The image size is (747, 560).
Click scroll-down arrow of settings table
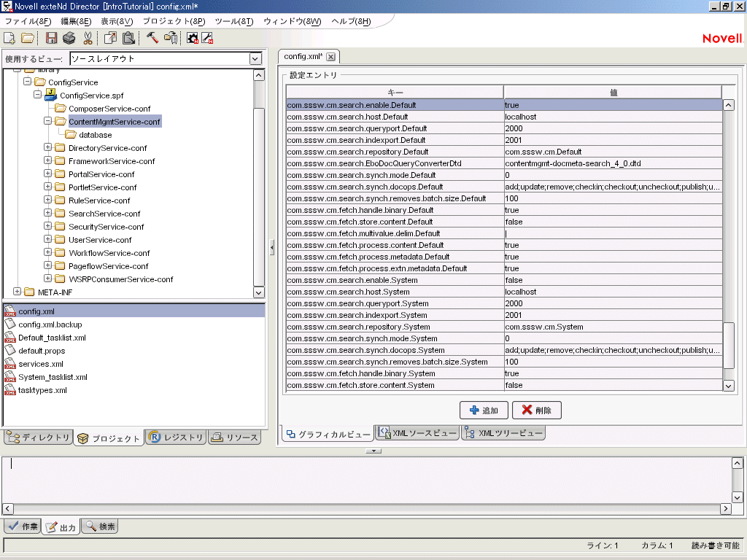pos(728,385)
